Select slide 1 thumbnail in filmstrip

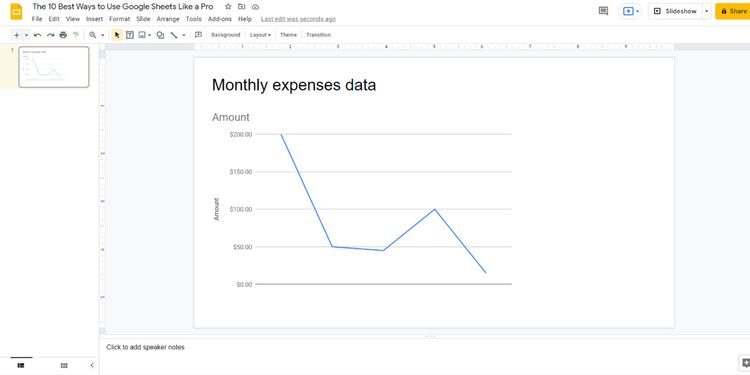click(x=54, y=67)
